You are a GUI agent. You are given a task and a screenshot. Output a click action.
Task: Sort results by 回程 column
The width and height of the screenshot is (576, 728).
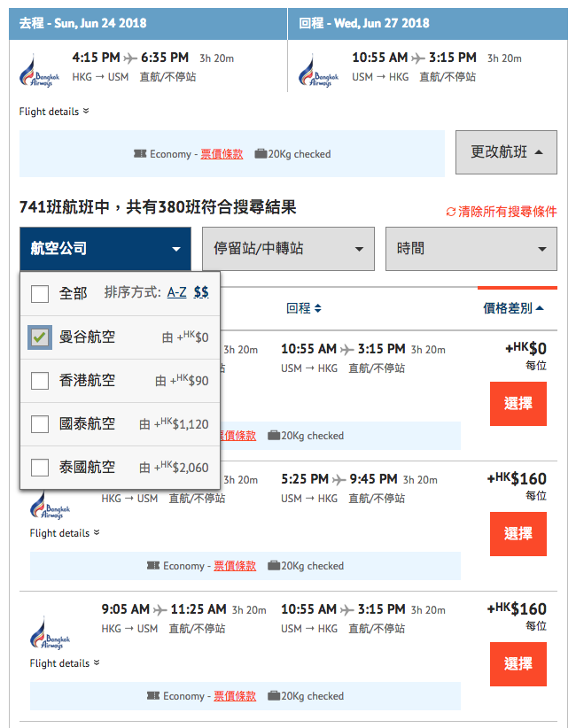pos(303,308)
